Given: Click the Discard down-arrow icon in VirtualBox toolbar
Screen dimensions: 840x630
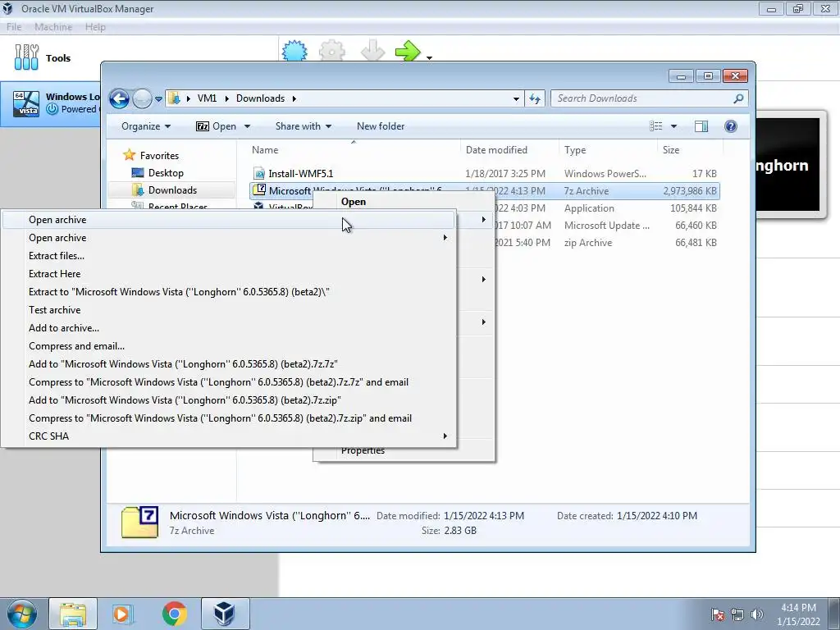Looking at the screenshot, I should [x=373, y=52].
